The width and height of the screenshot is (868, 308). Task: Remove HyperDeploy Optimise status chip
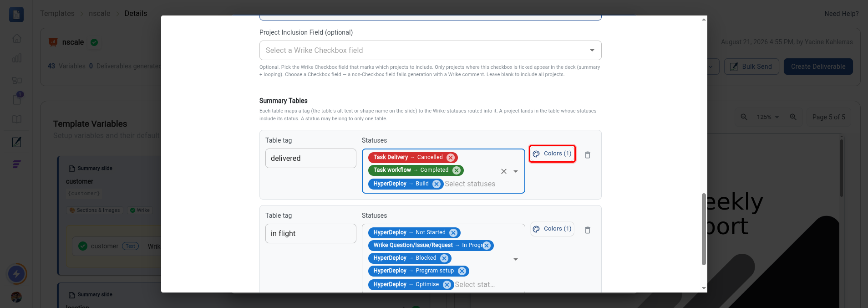(447, 285)
